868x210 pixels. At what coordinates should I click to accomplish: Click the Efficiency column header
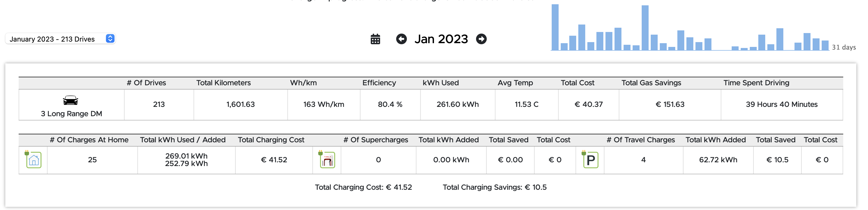coord(379,83)
